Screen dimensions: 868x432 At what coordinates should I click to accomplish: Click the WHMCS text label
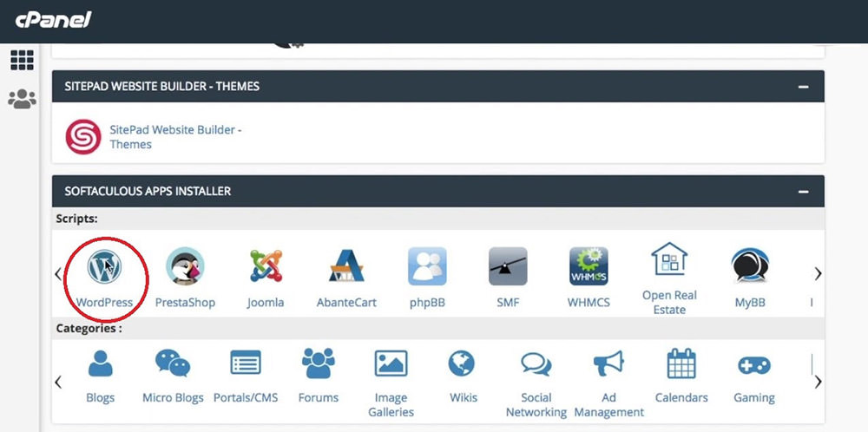click(x=589, y=303)
